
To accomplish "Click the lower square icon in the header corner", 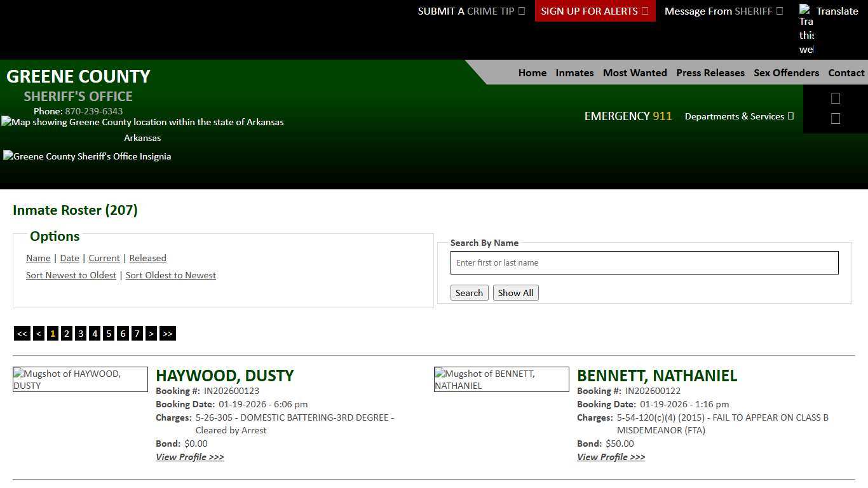I will click(835, 118).
